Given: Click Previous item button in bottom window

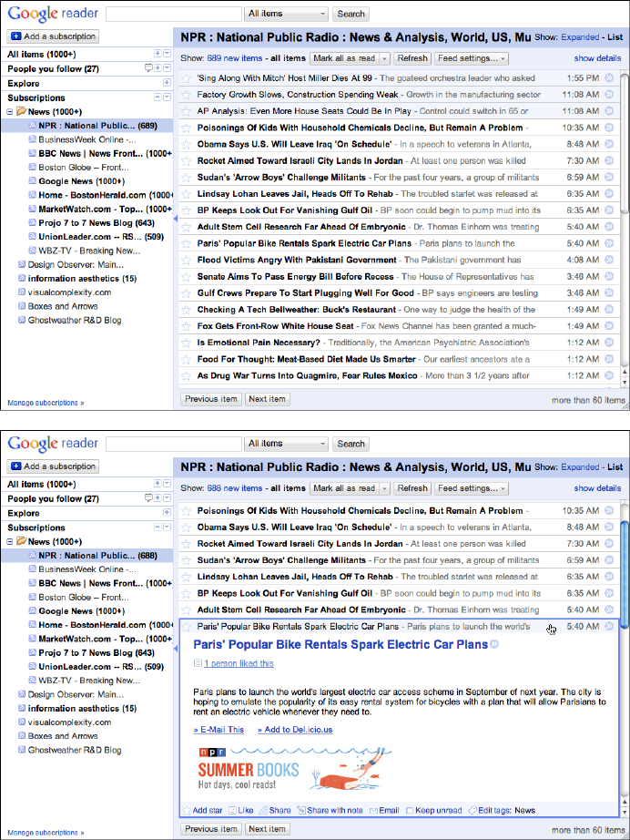Looking at the screenshot, I should tap(211, 829).
